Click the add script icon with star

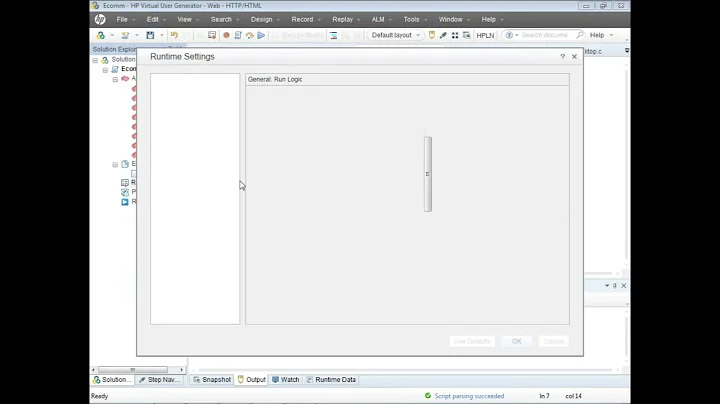click(125, 35)
